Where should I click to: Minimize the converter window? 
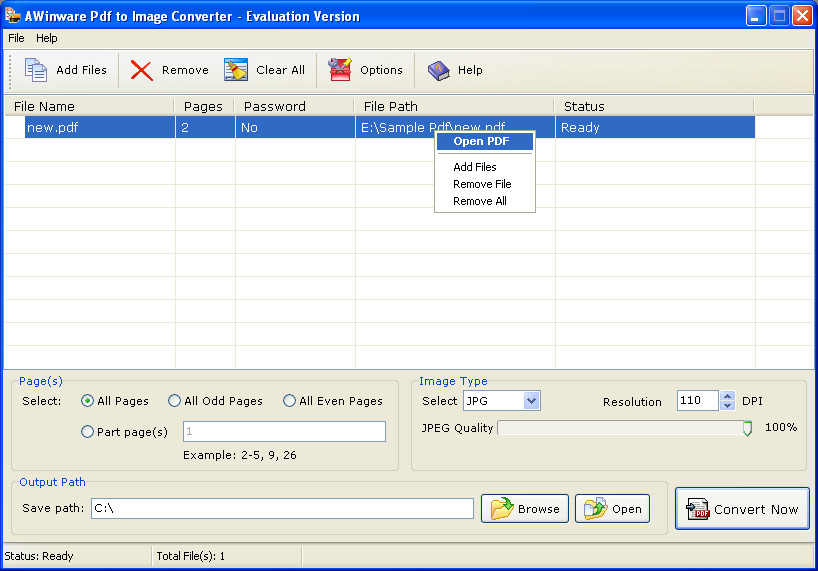[756, 16]
